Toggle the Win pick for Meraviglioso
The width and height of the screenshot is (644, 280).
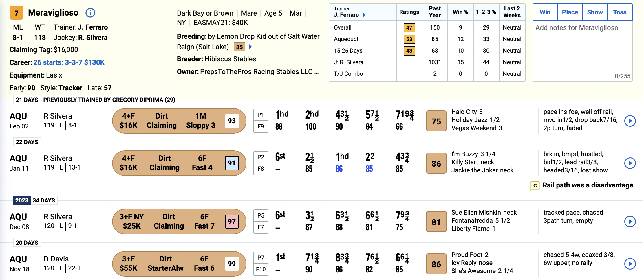click(x=545, y=12)
